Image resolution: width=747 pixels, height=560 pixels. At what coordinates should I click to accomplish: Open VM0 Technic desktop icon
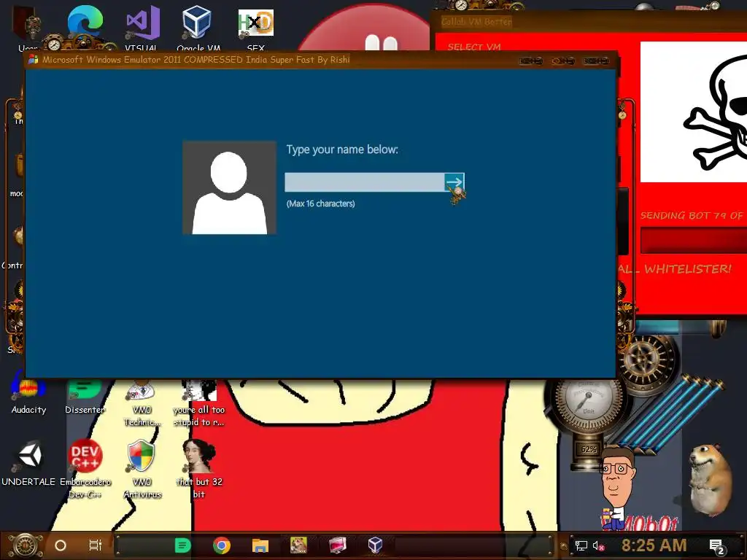(142, 402)
